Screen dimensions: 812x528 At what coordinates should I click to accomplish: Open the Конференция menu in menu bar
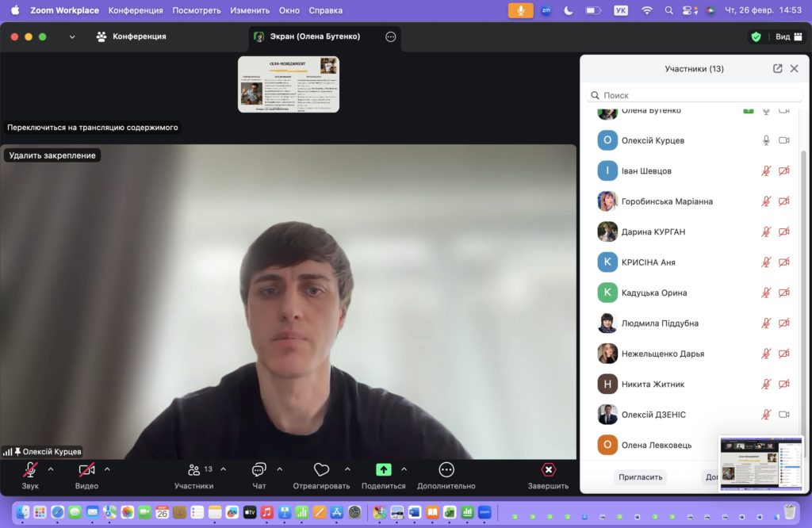(136, 10)
